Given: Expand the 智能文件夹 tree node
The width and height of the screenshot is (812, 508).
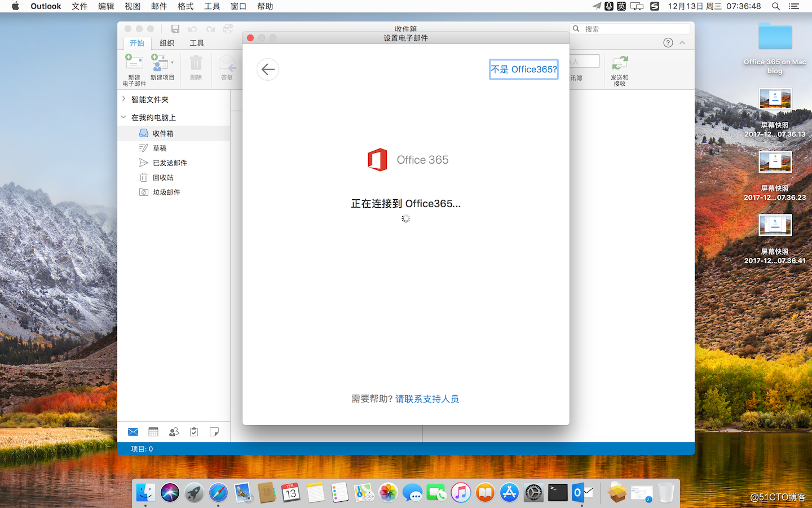Looking at the screenshot, I should pyautogui.click(x=123, y=99).
